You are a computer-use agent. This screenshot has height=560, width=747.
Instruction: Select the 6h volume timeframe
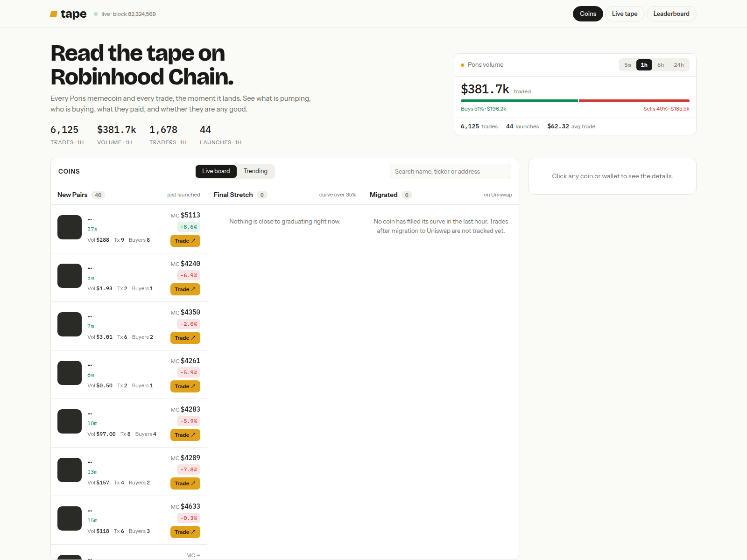pos(661,65)
